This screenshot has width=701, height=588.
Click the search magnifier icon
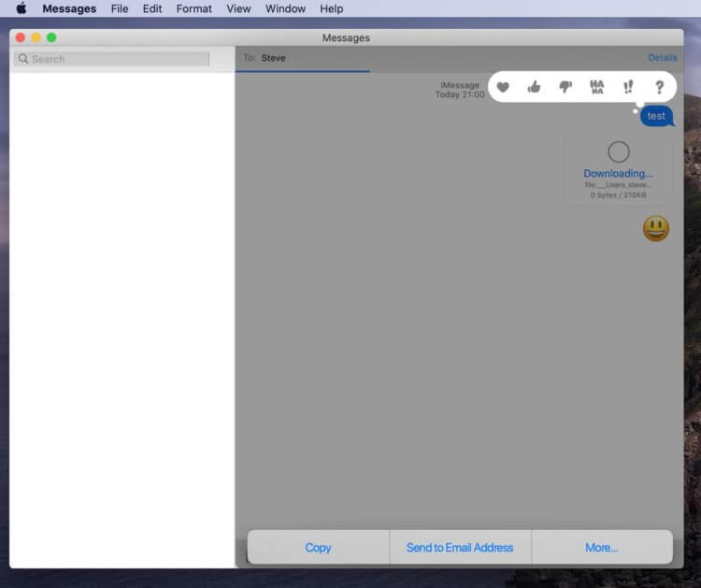[23, 59]
